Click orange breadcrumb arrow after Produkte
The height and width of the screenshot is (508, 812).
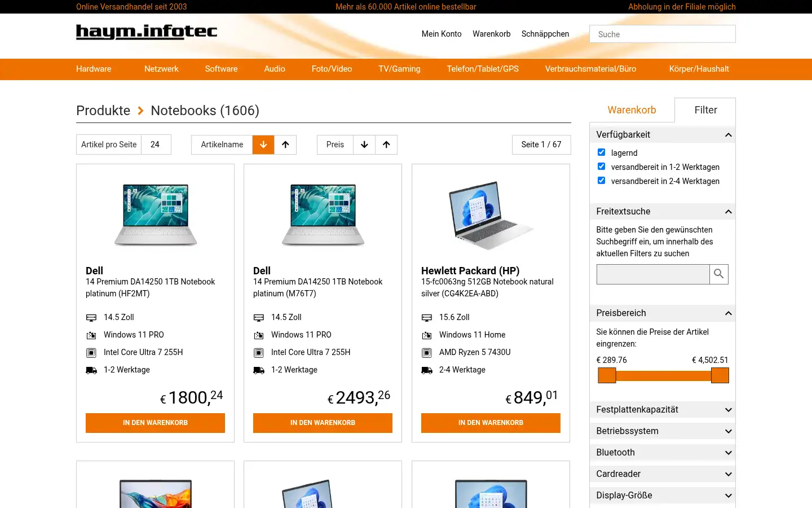tap(140, 111)
